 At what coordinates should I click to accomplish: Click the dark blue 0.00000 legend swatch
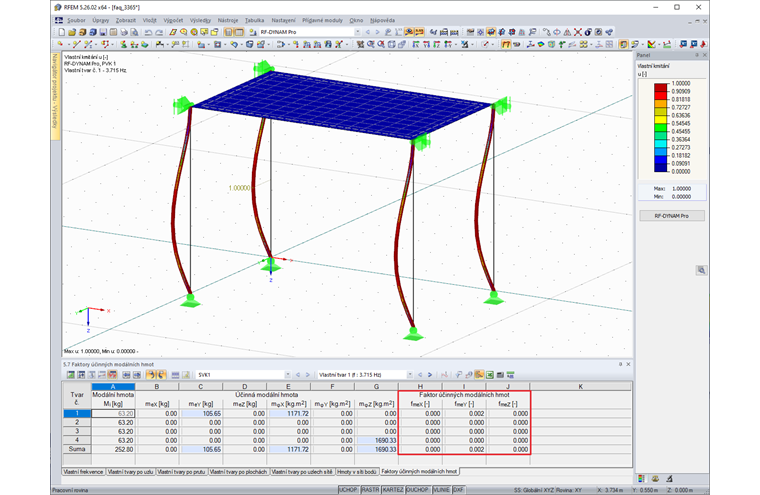point(660,167)
